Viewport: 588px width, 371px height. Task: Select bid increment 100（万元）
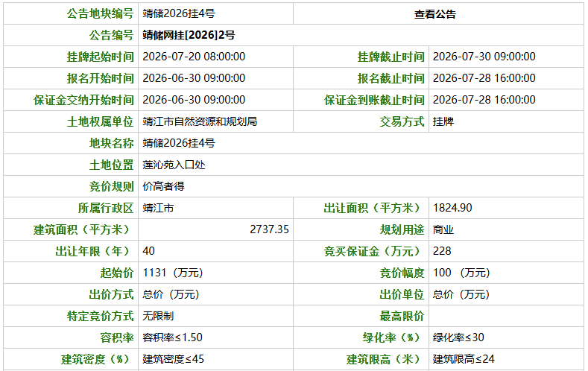point(461,273)
